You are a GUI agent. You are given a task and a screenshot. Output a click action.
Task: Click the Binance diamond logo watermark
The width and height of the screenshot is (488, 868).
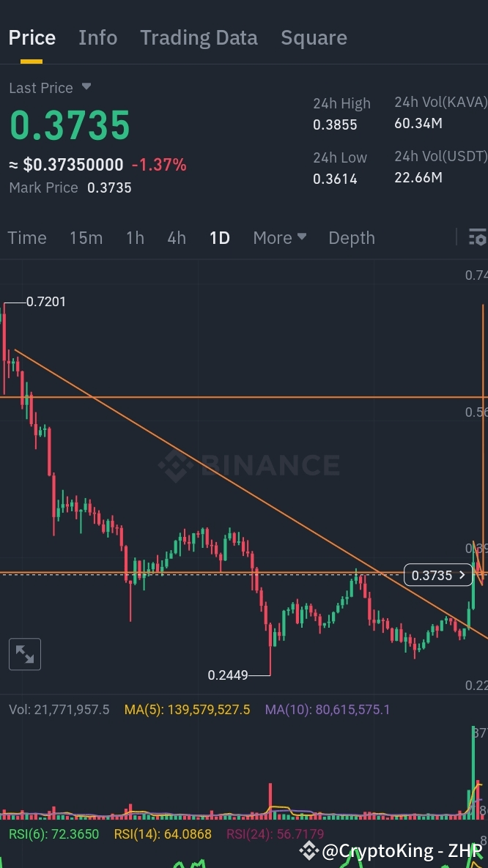176,464
